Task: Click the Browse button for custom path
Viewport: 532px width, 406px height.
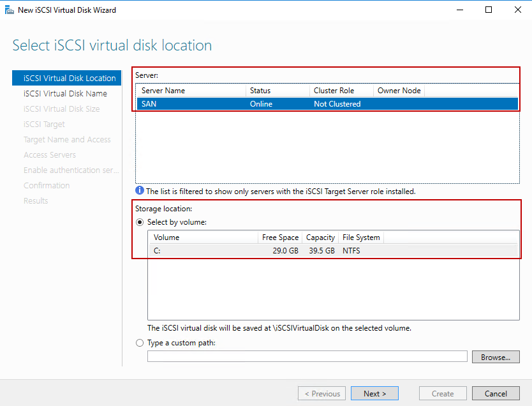Action: point(496,356)
